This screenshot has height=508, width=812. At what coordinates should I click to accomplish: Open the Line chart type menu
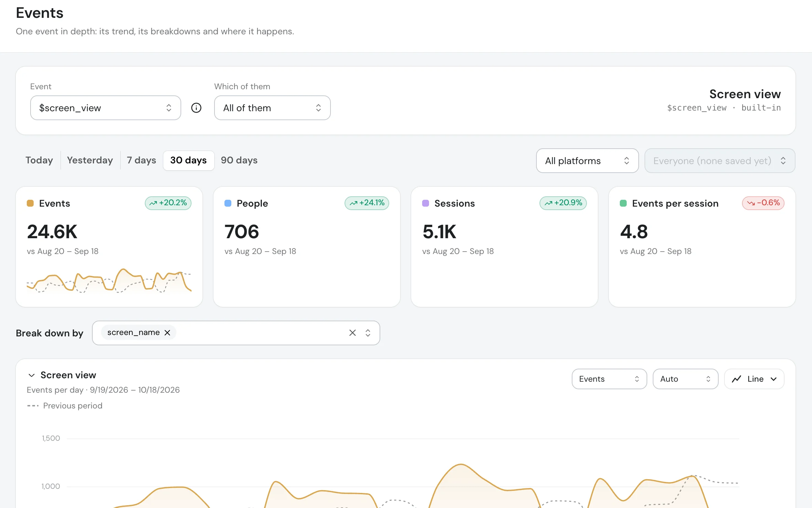tap(754, 379)
